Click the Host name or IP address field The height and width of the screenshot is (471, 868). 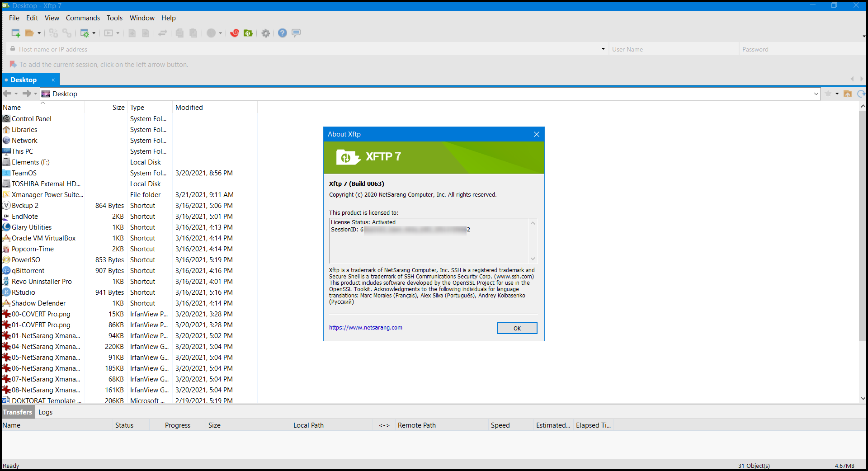(x=307, y=49)
